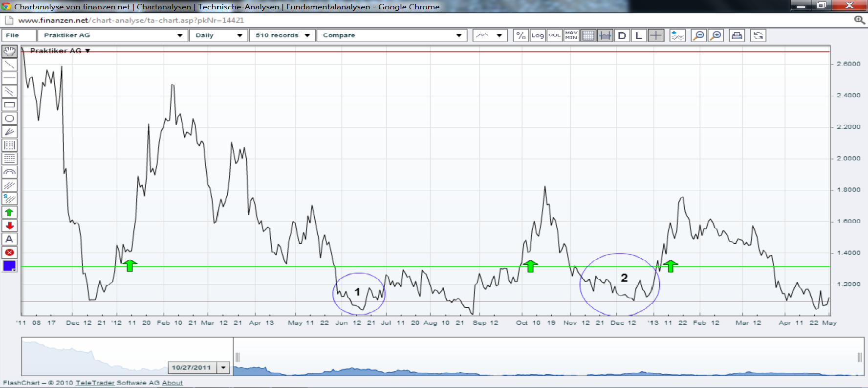Expand the Compare dropdown
Image resolution: width=868 pixels, height=388 pixels.
tap(391, 36)
